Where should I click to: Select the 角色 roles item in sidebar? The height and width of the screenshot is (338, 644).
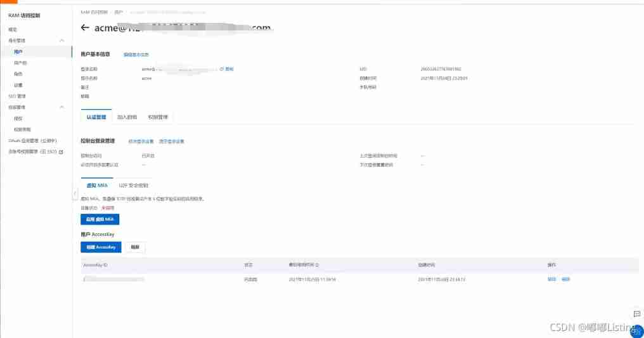coord(18,74)
